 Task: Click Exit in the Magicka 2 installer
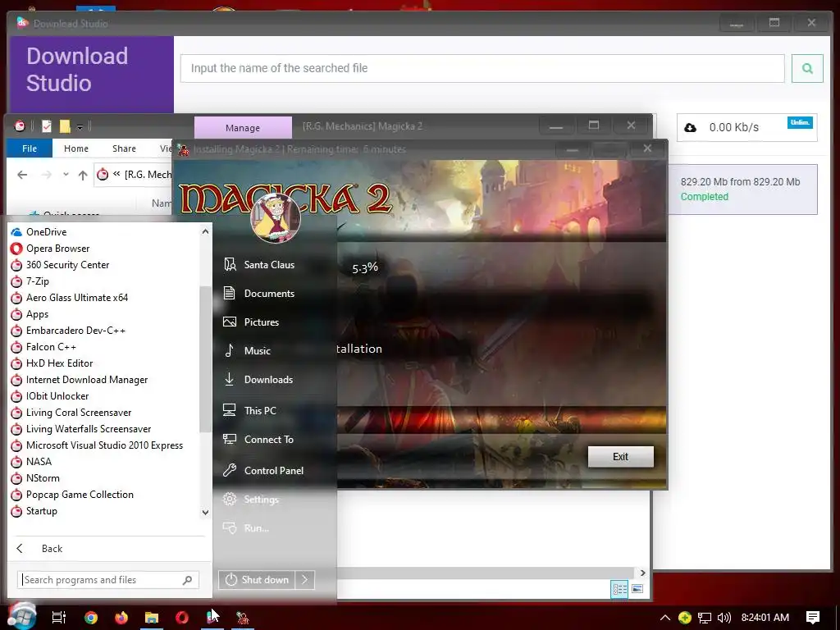620,456
